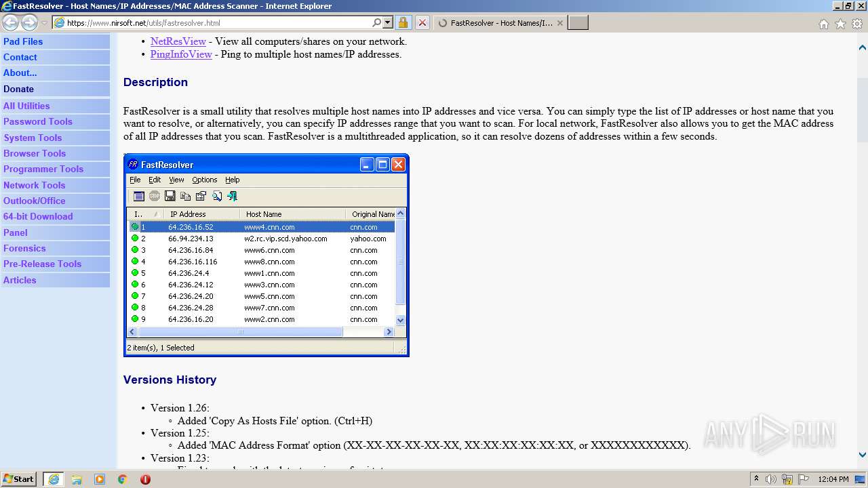Open the media player taskbar icon
Image resolution: width=868 pixels, height=488 pixels.
coord(100,479)
